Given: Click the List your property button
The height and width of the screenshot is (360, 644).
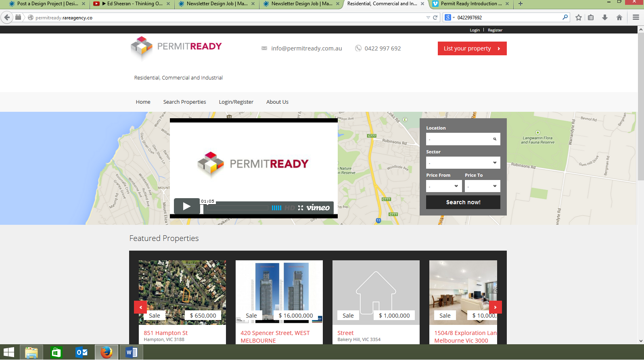Looking at the screenshot, I should [472, 48].
